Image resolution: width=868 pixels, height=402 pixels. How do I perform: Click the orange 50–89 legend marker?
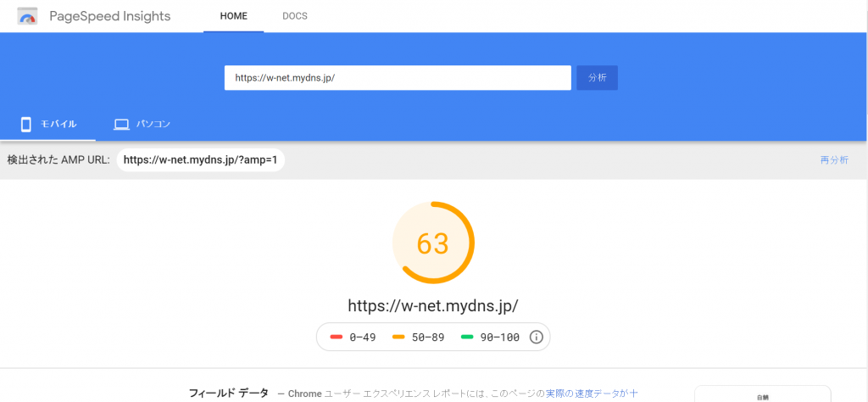(399, 337)
